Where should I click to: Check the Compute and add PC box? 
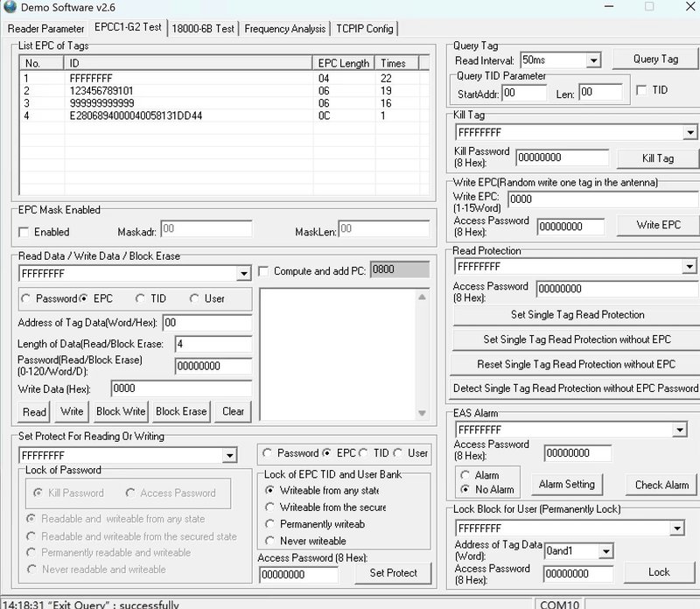click(263, 271)
